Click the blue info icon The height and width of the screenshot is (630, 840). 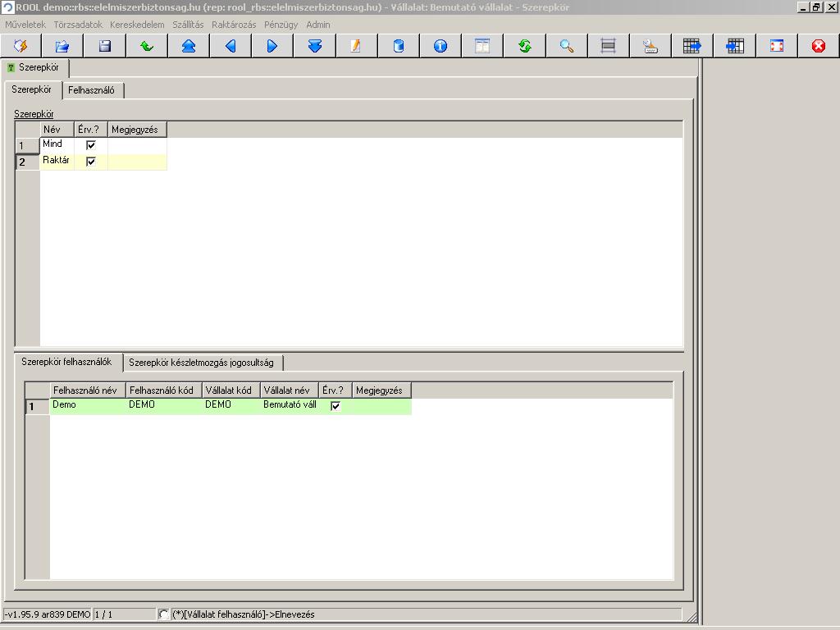pyautogui.click(x=441, y=46)
